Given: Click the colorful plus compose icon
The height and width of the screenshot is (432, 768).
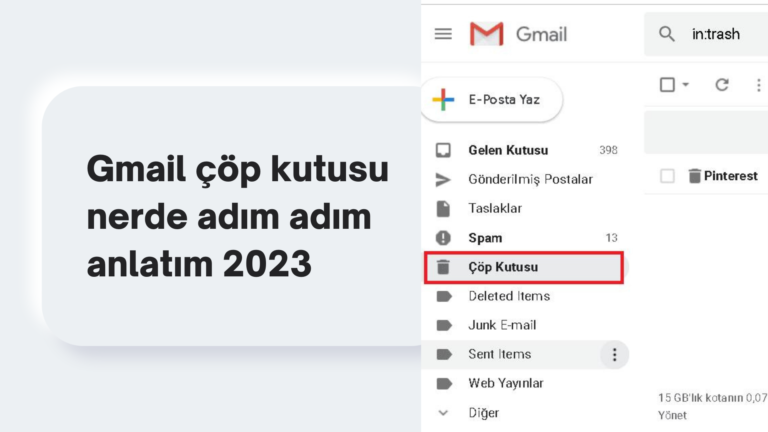Looking at the screenshot, I should [443, 99].
